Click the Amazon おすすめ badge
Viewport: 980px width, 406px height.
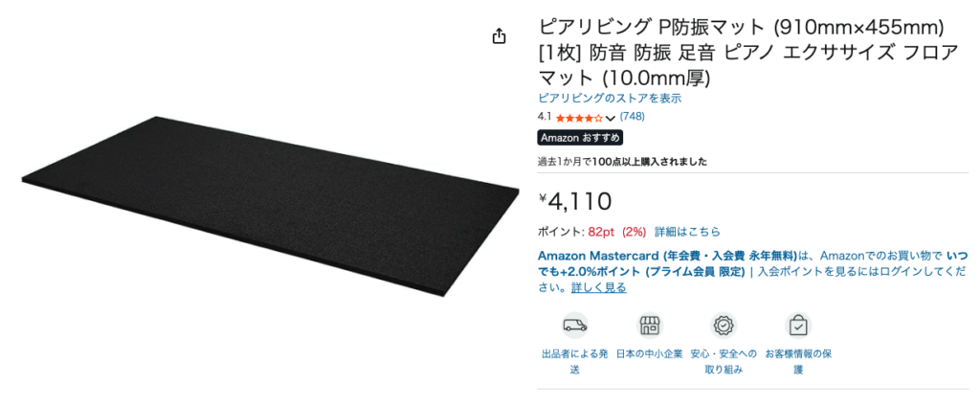coord(580,138)
